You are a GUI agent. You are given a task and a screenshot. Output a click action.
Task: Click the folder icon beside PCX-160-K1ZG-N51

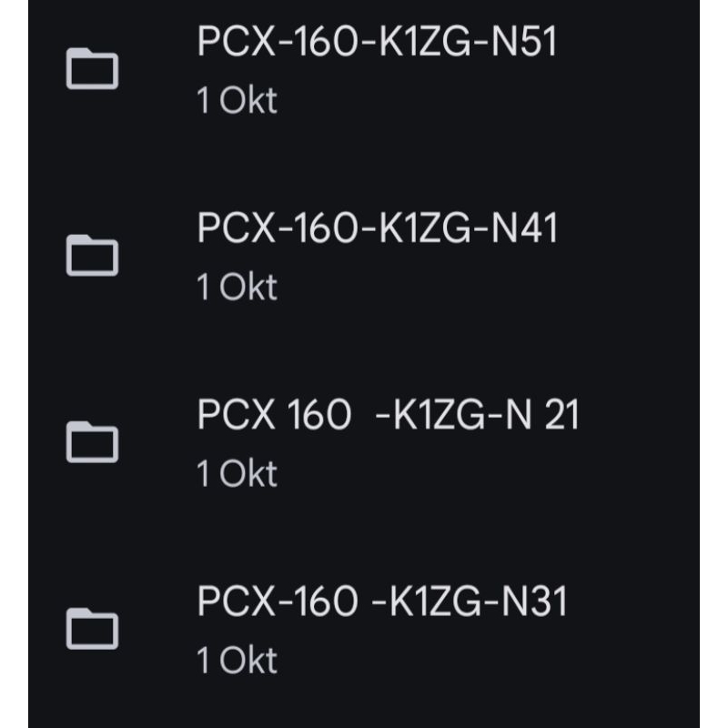[92, 66]
